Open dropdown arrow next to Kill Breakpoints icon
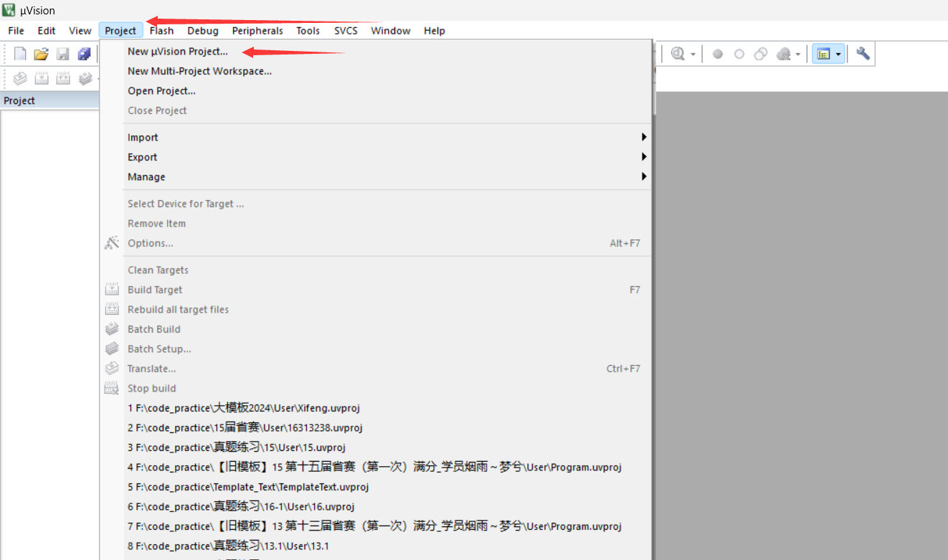Viewport: 948px width, 560px height. point(798,54)
